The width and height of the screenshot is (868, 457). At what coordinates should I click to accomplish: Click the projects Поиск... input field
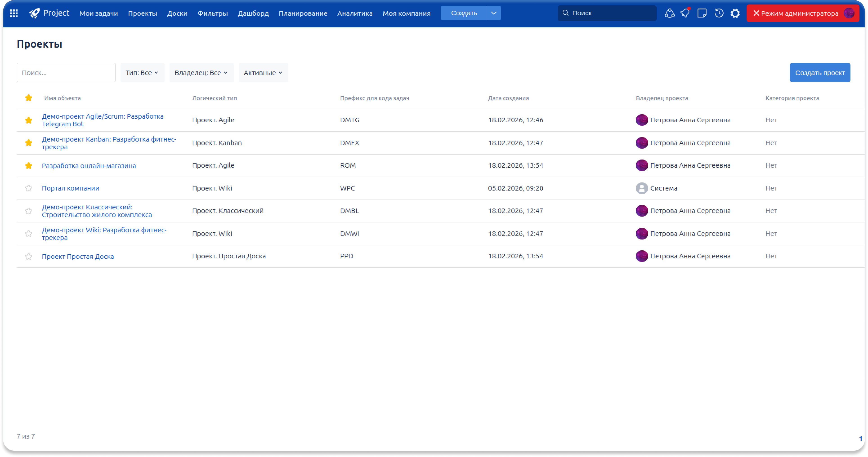click(x=66, y=73)
